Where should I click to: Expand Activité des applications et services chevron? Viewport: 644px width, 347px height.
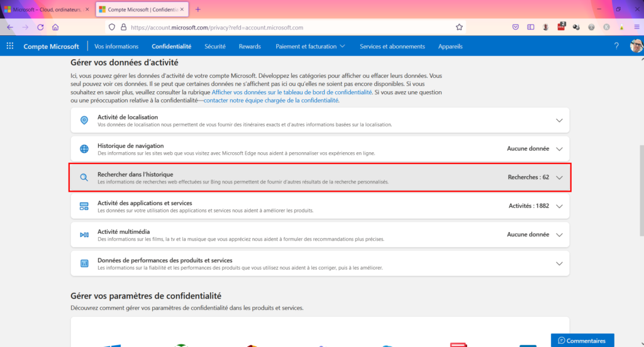(x=559, y=206)
